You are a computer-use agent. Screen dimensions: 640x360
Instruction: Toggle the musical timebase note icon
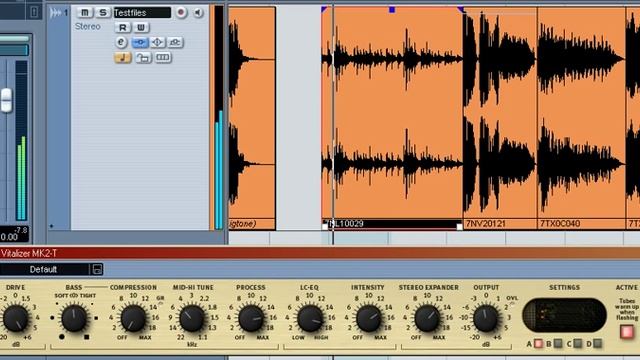(122, 58)
